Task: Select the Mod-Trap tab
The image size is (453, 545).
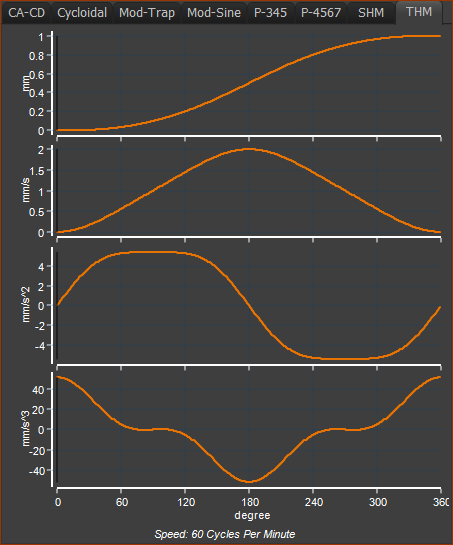Action: [147, 13]
